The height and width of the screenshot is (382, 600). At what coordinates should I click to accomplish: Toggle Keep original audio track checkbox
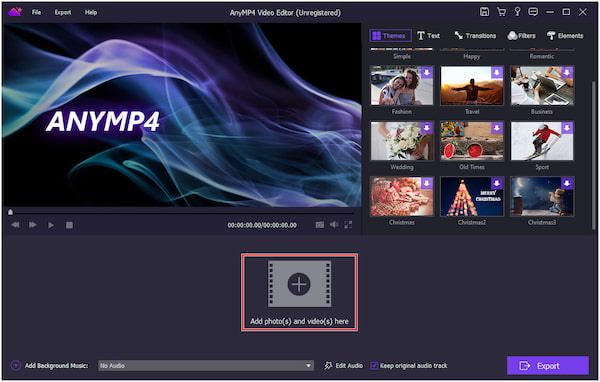pyautogui.click(x=374, y=366)
